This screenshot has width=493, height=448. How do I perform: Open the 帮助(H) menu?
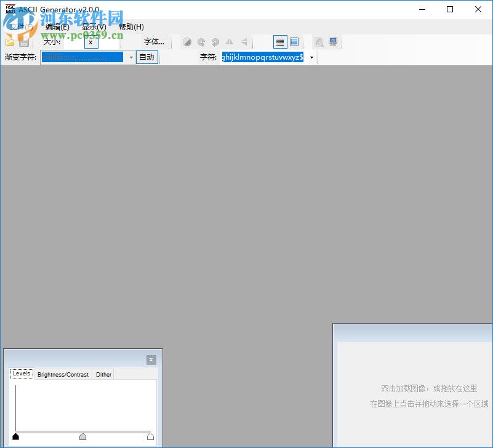130,27
